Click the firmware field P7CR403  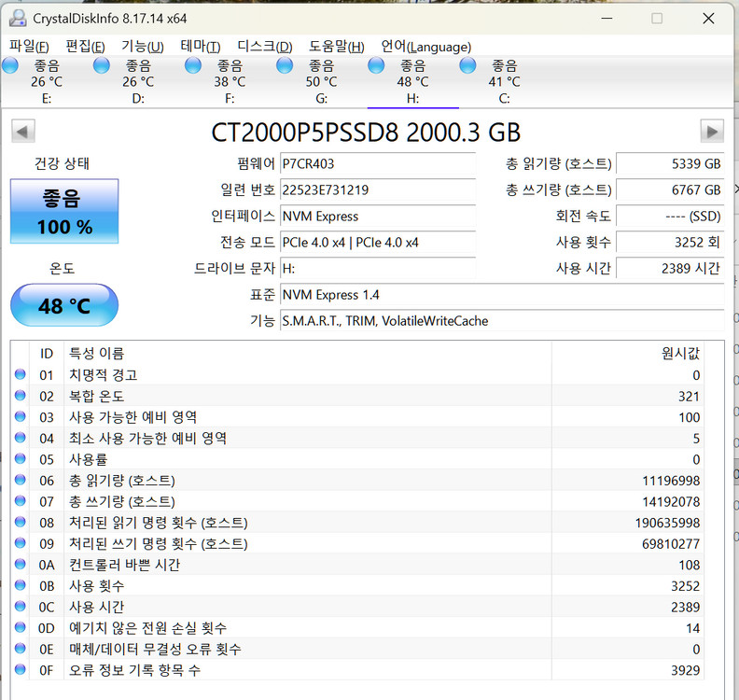pyautogui.click(x=378, y=163)
